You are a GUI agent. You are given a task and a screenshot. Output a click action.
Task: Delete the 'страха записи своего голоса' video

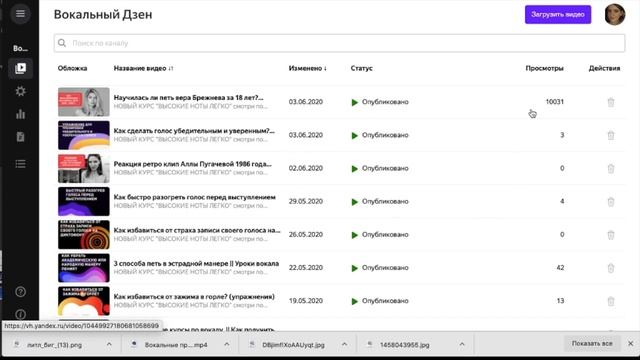pyautogui.click(x=611, y=235)
